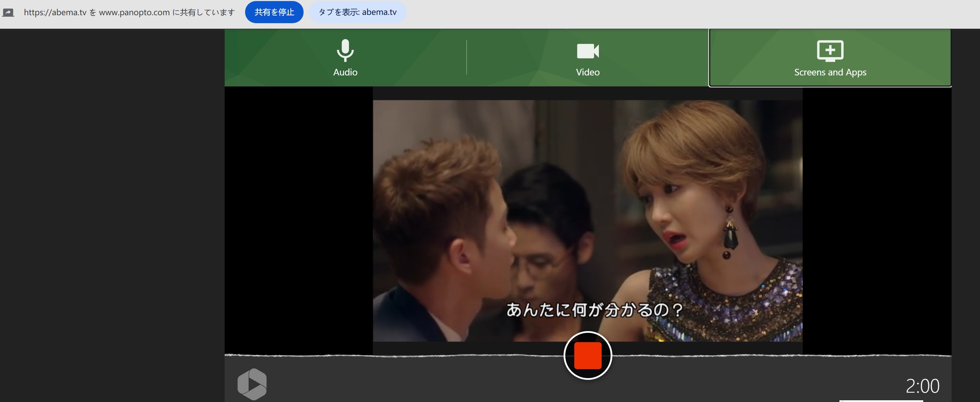Stop recording with the red stop button

click(x=587, y=356)
